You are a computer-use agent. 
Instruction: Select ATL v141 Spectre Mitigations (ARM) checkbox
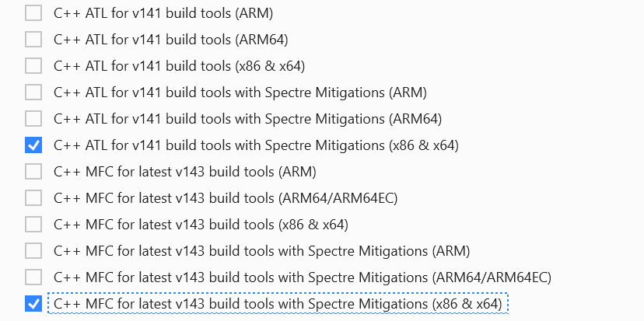click(x=33, y=92)
